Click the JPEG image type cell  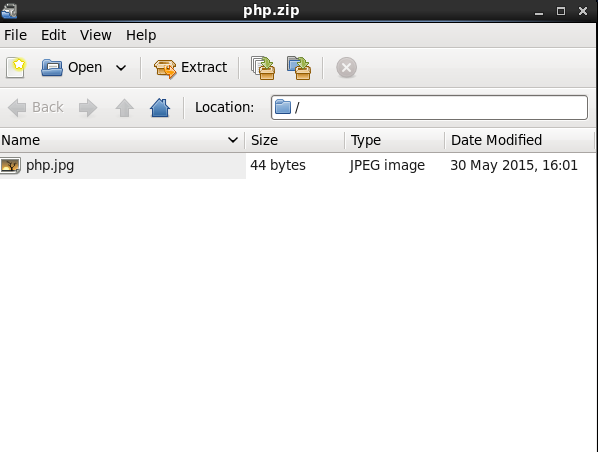(387, 166)
